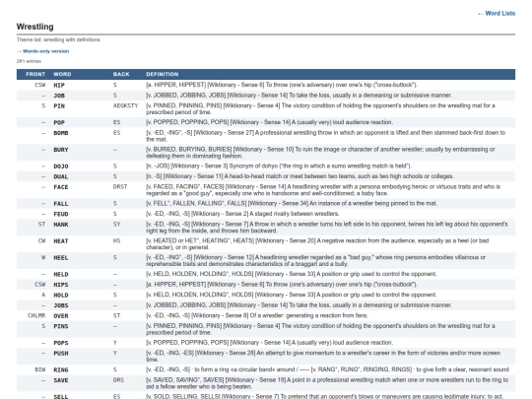Image resolution: width=532 pixels, height=399 pixels.
Task: Click the AEGKSTY back hooks for PIN
Action: coord(125,105)
